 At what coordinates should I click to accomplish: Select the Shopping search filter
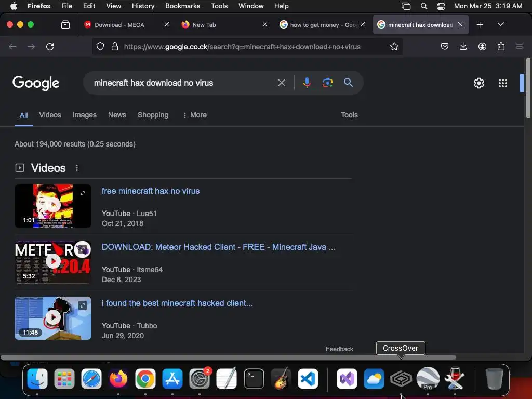click(x=153, y=115)
